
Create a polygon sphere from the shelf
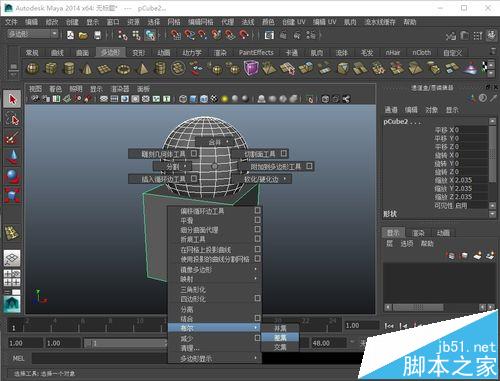[32, 68]
